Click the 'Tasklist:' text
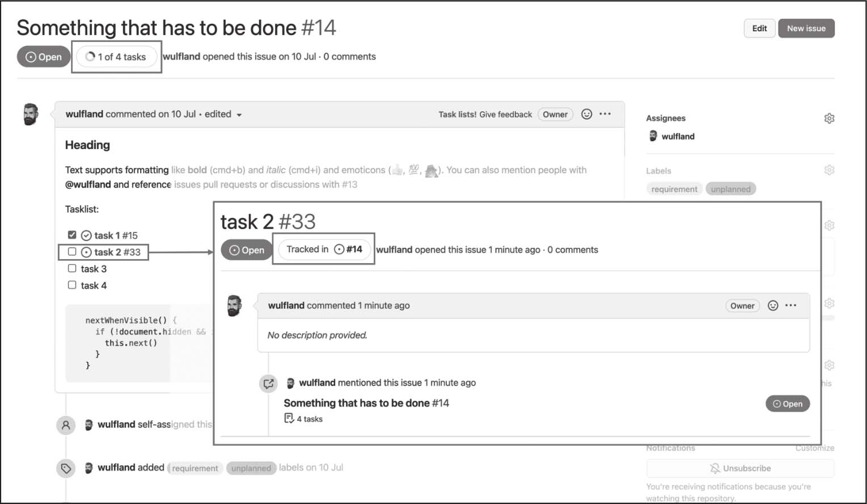 tap(82, 209)
